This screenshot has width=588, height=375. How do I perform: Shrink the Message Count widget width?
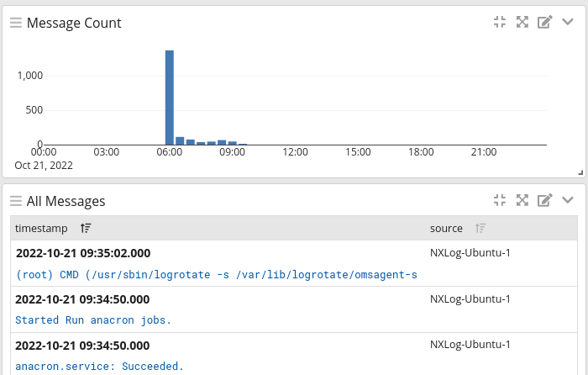500,22
